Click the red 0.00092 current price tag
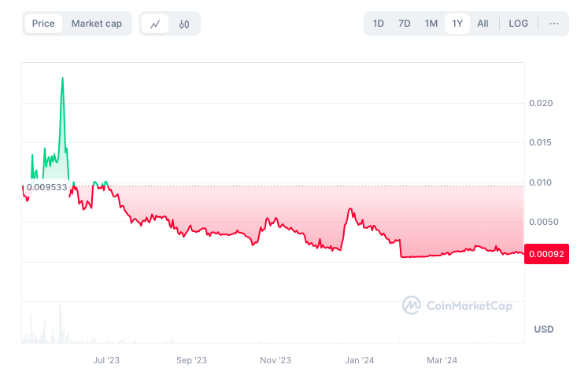This screenshot has height=379, width=588. tap(546, 254)
